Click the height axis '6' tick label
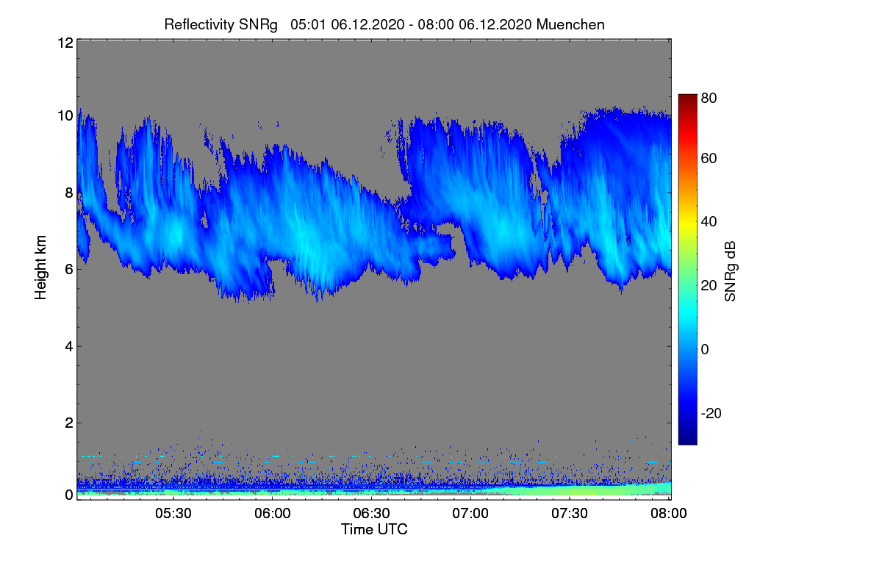 click(68, 269)
